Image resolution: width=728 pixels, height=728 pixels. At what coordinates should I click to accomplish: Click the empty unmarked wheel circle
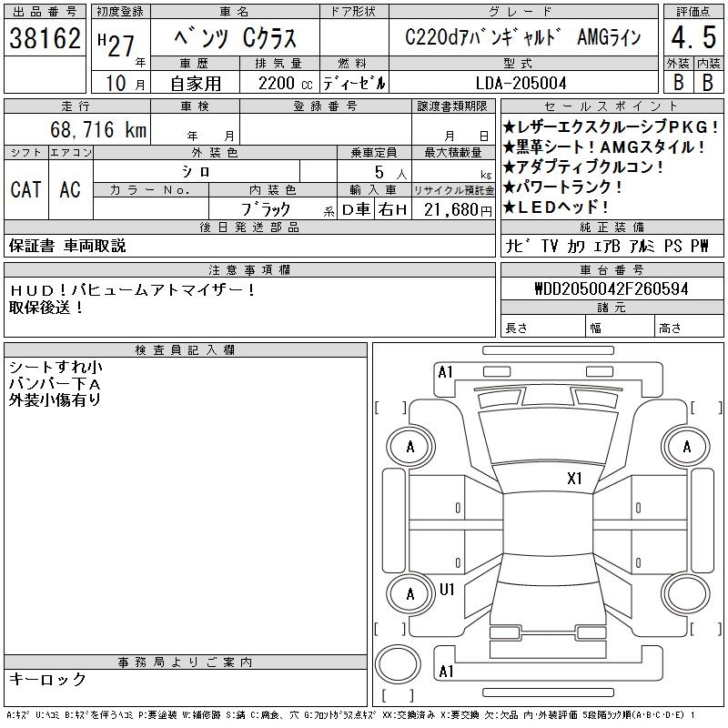point(687,594)
